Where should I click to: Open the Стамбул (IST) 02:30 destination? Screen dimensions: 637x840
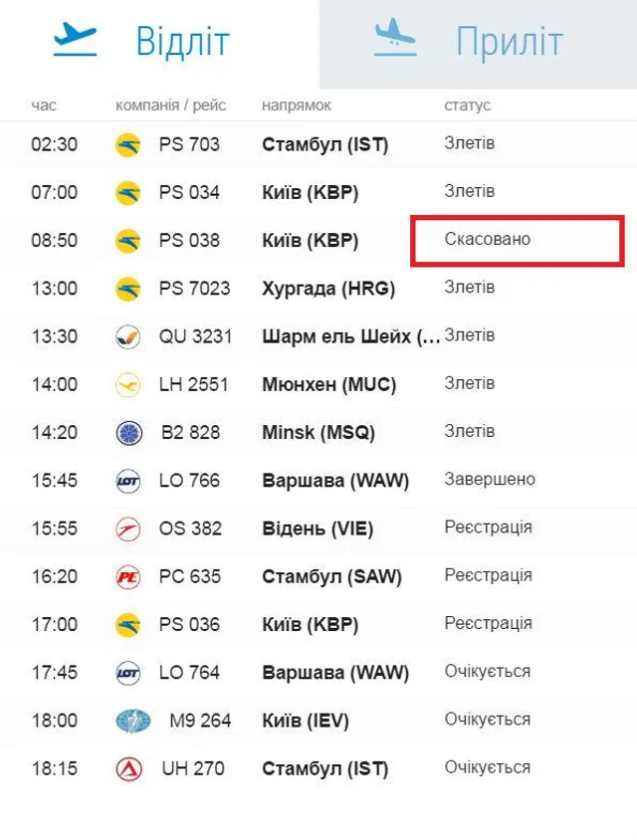coord(324,144)
